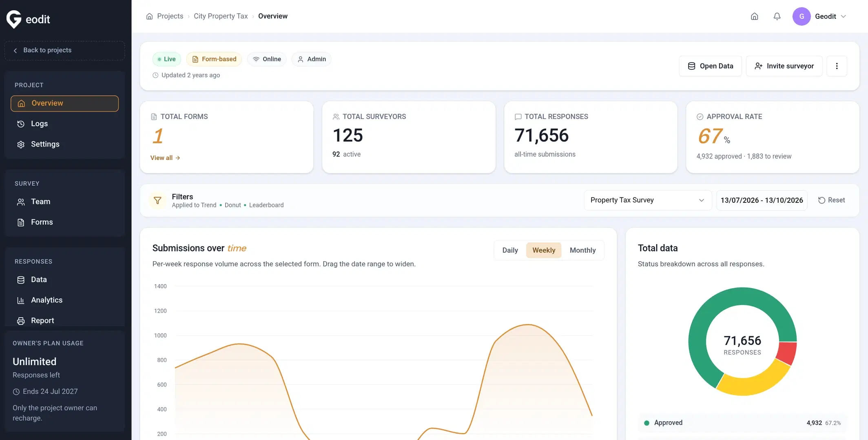
Task: Click the G user avatar
Action: (801, 16)
